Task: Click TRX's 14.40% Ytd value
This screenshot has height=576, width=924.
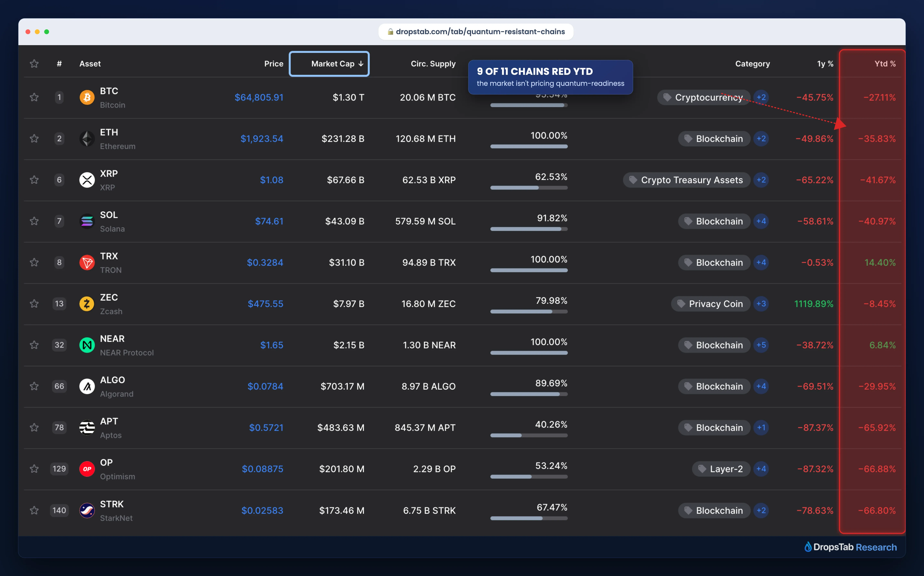Action: (880, 263)
